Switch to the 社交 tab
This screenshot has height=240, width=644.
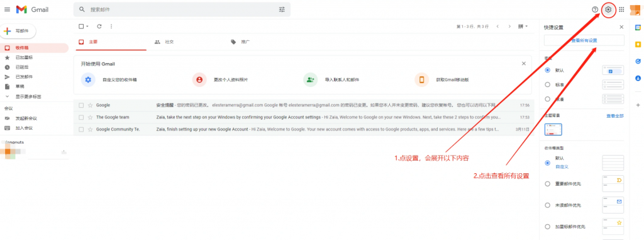tap(164, 42)
